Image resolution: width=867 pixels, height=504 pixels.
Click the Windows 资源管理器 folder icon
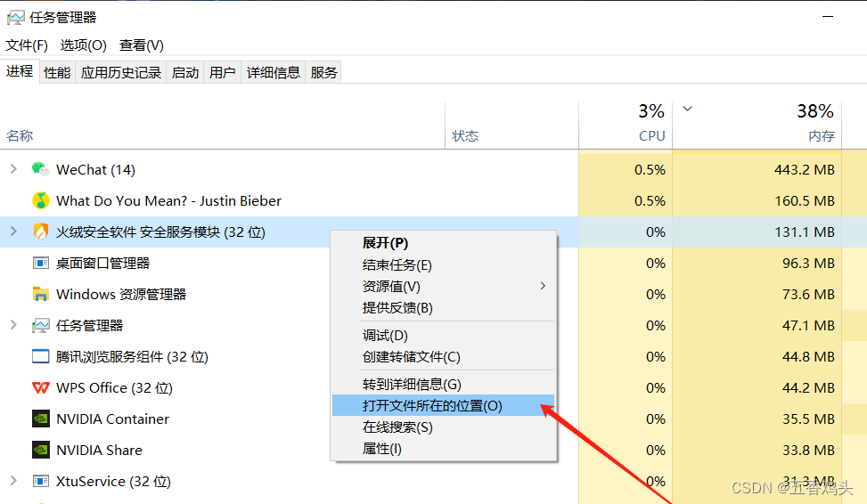(x=40, y=294)
